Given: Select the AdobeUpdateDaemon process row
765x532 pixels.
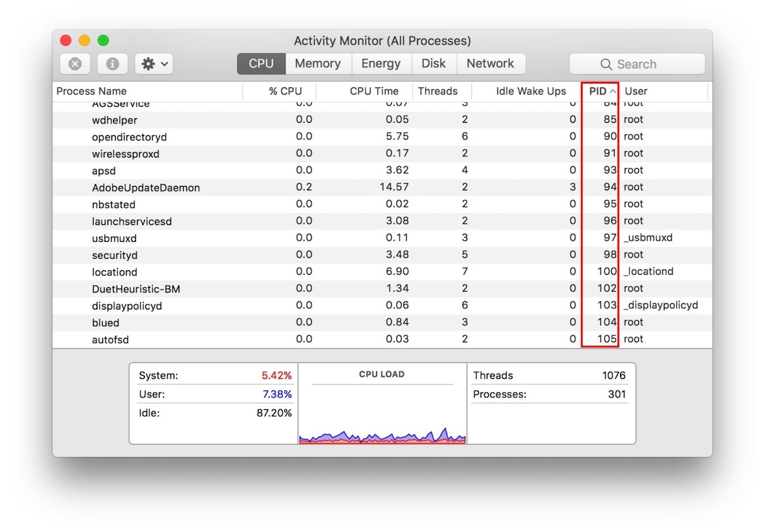Looking at the screenshot, I should pos(382,187).
